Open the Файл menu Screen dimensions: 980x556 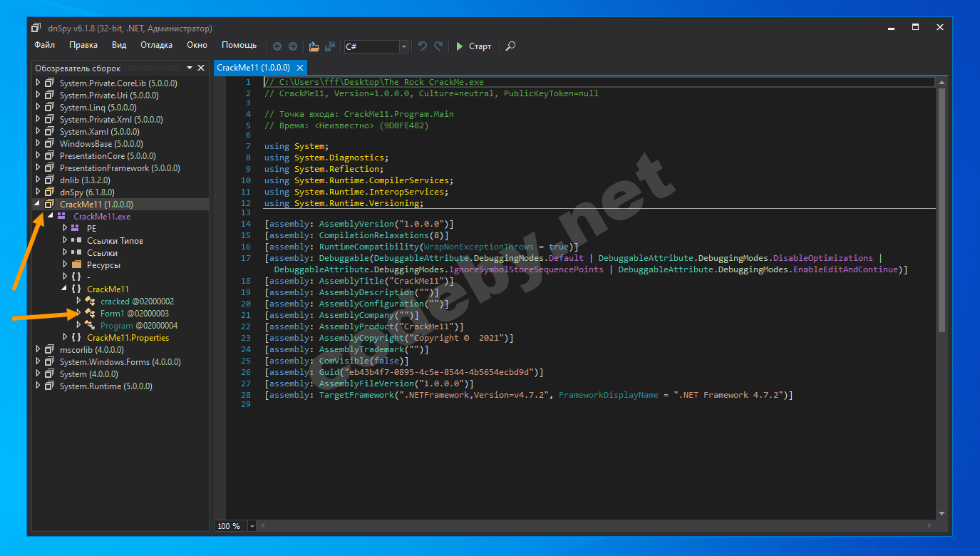point(44,45)
